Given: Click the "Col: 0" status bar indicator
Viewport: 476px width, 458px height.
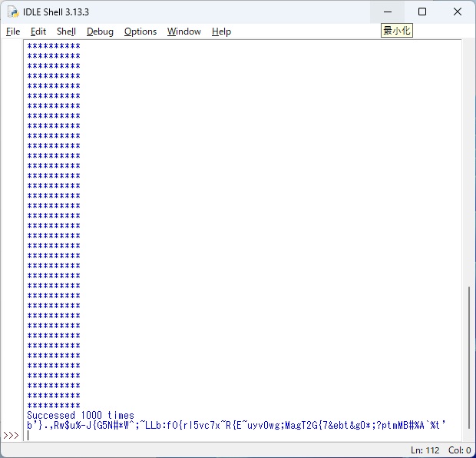Looking at the screenshot, I should (459, 450).
